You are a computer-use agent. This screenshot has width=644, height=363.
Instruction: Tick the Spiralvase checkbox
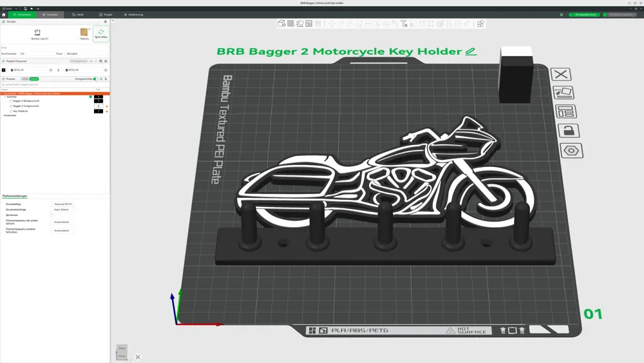tap(52, 215)
